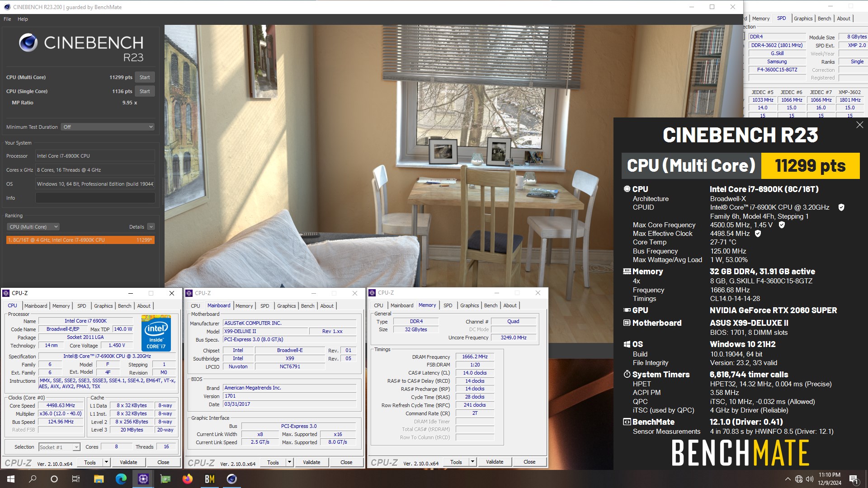Screen dimensions: 868x488
Task: Click the F4-3600C15-8GTZ part number field
Action: point(777,70)
